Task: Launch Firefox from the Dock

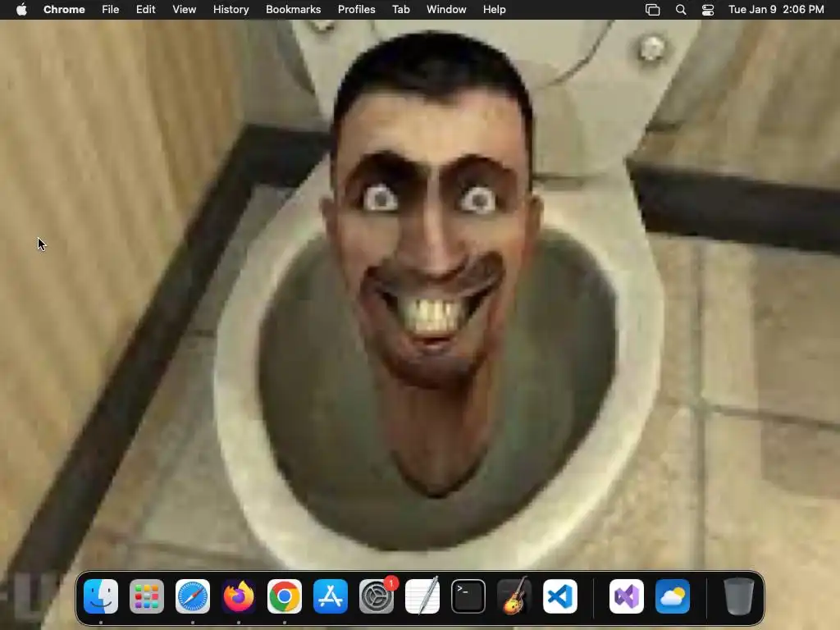Action: 239,596
